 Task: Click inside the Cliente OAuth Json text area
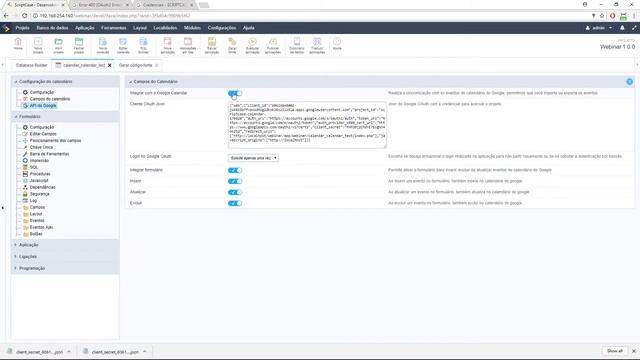(x=307, y=124)
